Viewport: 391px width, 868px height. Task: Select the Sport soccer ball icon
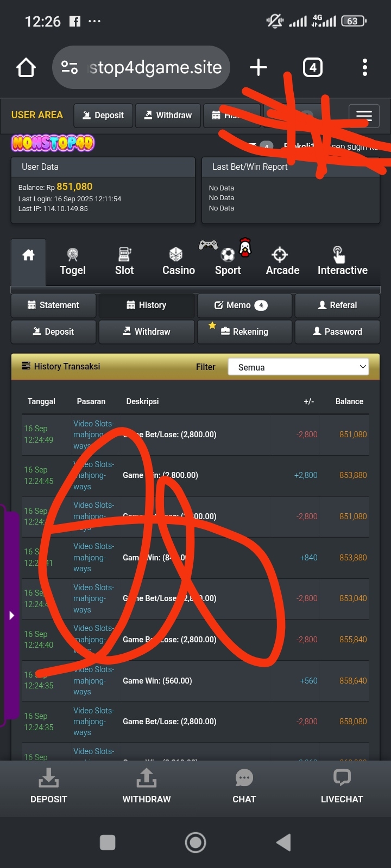[228, 254]
